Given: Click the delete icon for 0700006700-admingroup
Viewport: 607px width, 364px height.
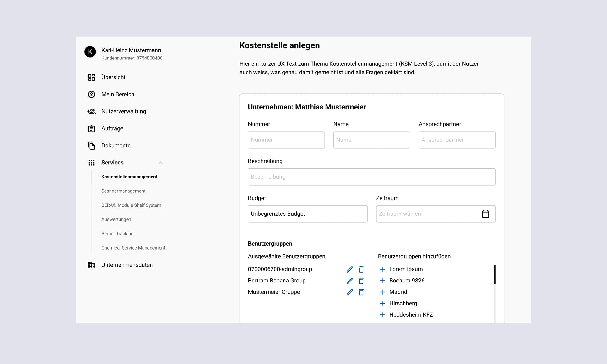Looking at the screenshot, I should pyautogui.click(x=361, y=269).
